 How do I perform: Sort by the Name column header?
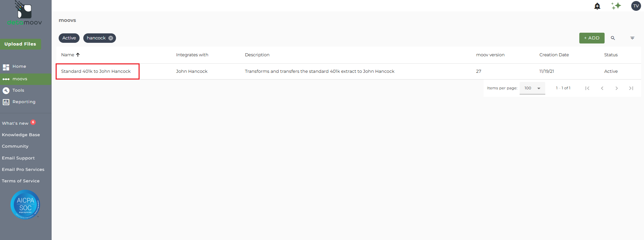coord(68,55)
